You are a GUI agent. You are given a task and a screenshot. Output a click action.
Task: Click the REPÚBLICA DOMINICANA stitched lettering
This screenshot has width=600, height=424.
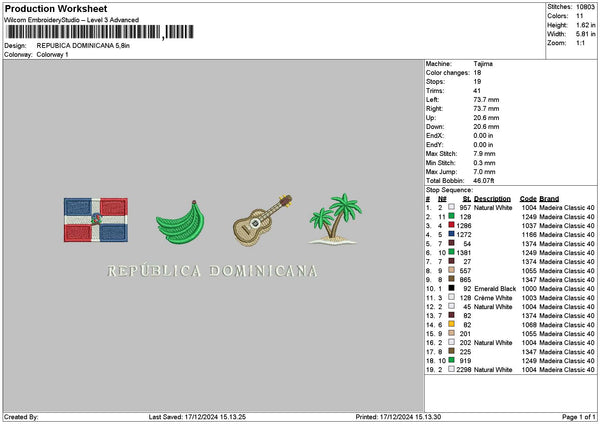coord(212,271)
